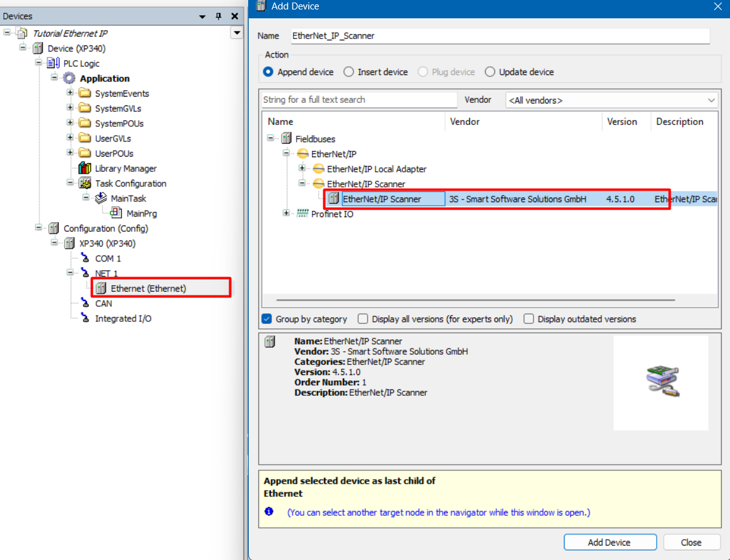Select the CAN connector icon

coord(85,304)
